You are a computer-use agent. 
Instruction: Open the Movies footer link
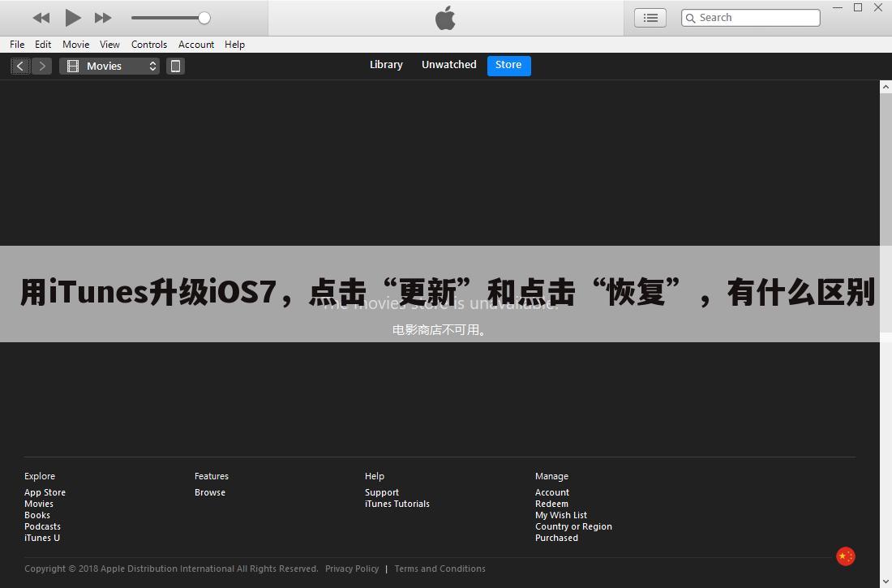[x=39, y=504]
